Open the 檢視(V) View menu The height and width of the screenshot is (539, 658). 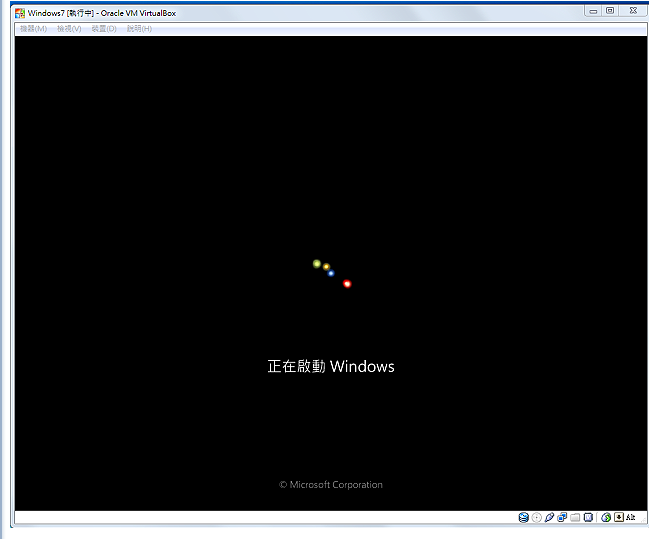[x=69, y=29]
